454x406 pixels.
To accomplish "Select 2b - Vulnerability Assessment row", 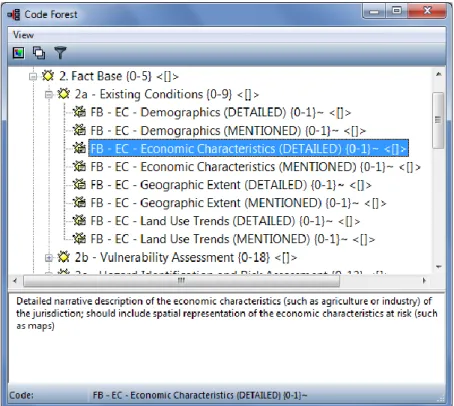I will (186, 257).
